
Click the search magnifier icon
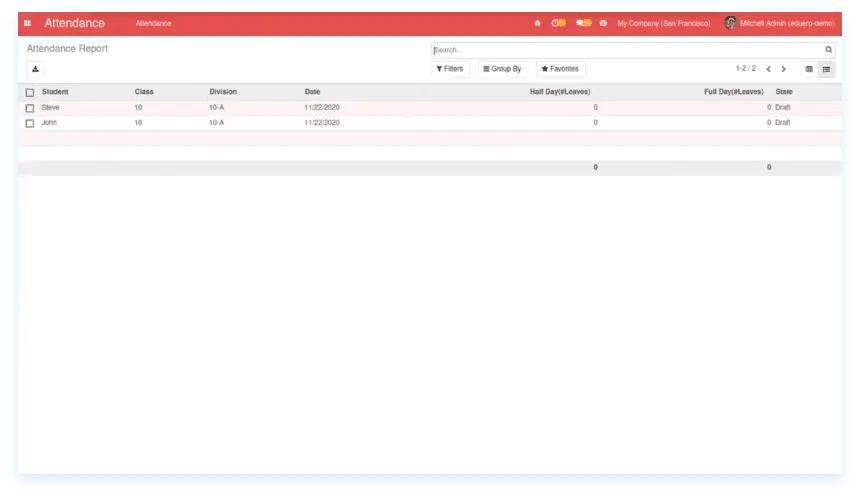828,49
